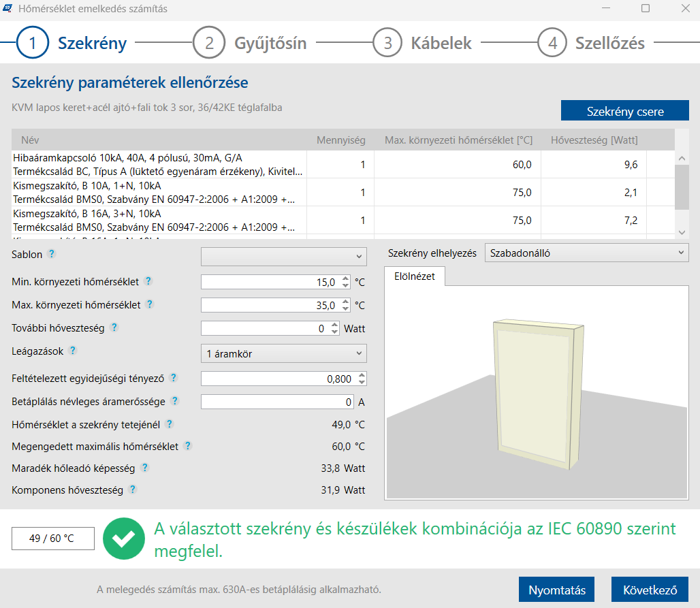Open help icon next to Sablon
Image resolution: width=700 pixels, height=608 pixels.
pos(52,253)
